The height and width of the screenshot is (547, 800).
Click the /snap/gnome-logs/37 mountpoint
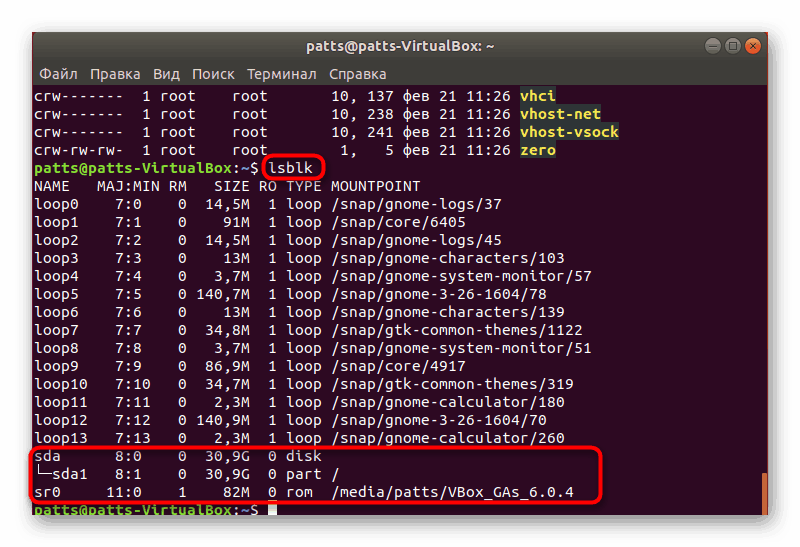tap(416, 204)
